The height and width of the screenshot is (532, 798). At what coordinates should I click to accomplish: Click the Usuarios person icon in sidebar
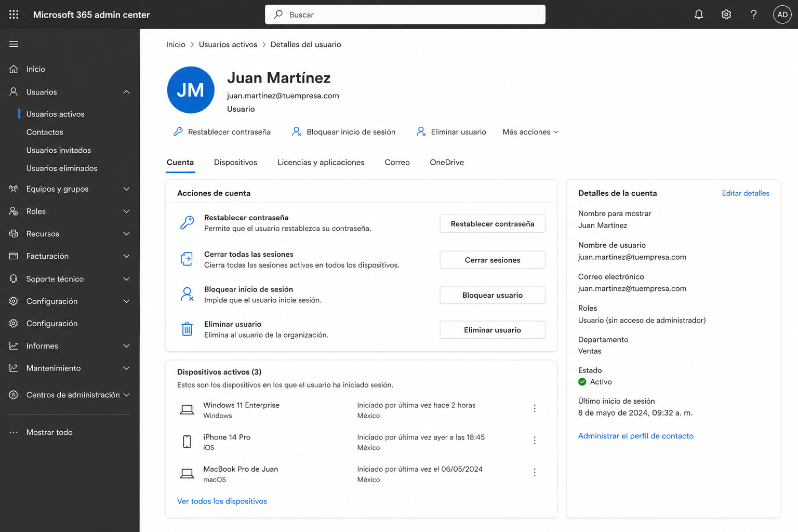(x=14, y=92)
